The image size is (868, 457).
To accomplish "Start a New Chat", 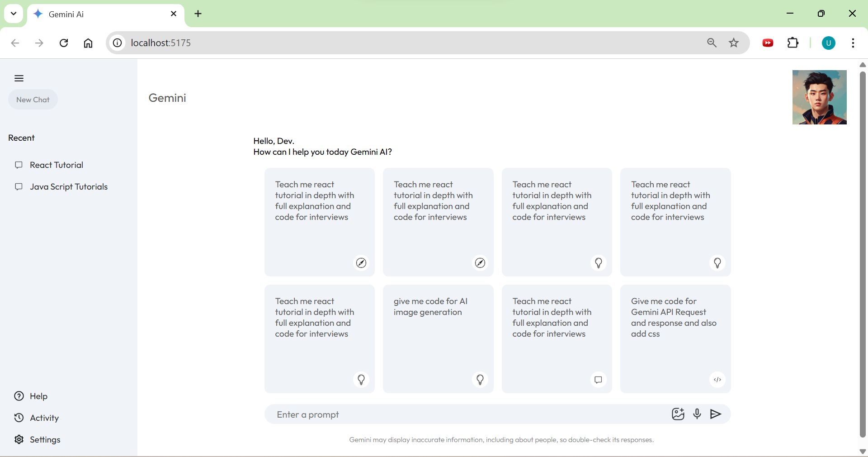I will coord(33,100).
